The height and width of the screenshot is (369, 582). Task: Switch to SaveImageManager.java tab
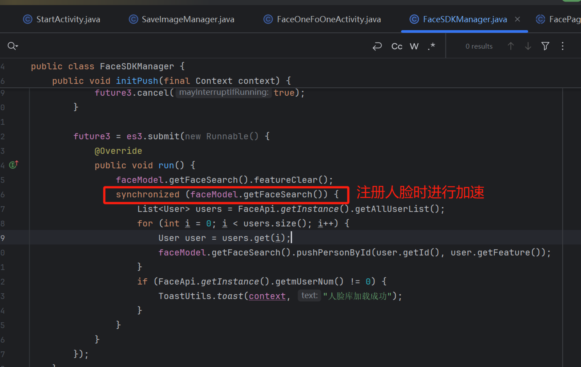(182, 19)
